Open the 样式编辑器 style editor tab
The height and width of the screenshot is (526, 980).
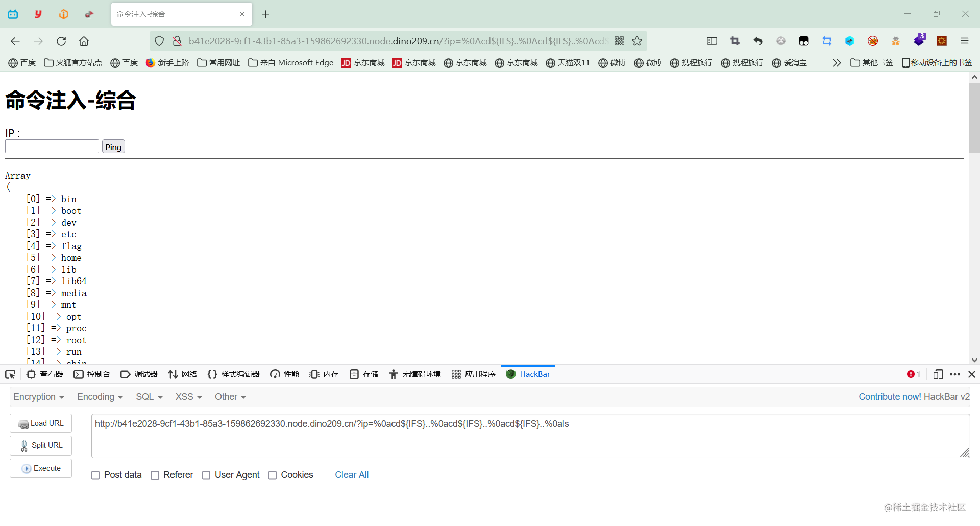233,374
